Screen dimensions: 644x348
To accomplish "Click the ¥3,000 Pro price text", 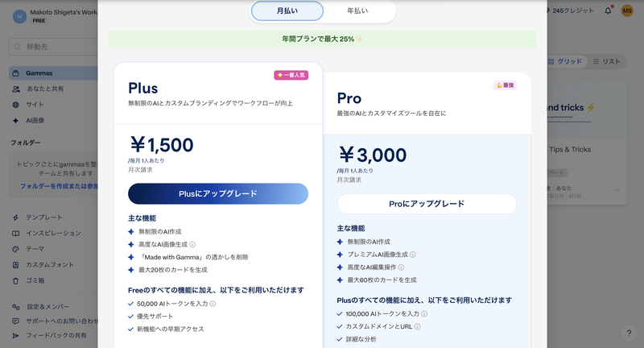I will [x=373, y=155].
